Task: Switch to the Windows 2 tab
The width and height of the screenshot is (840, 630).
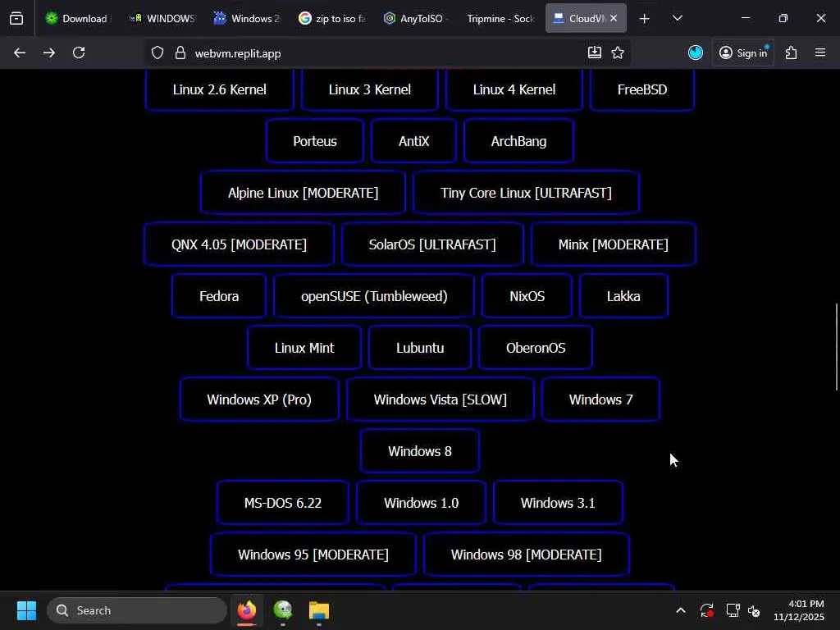Action: (247, 18)
